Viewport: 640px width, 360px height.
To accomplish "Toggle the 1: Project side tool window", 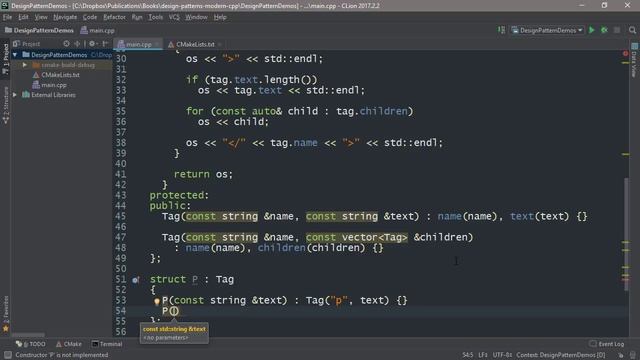I will 5,58.
